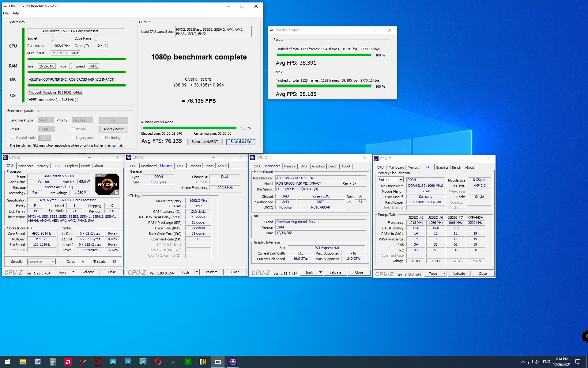Click the muted volume tray icon

click(537, 362)
